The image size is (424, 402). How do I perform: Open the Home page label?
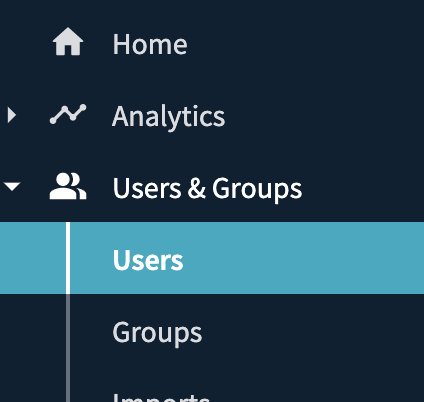[150, 44]
